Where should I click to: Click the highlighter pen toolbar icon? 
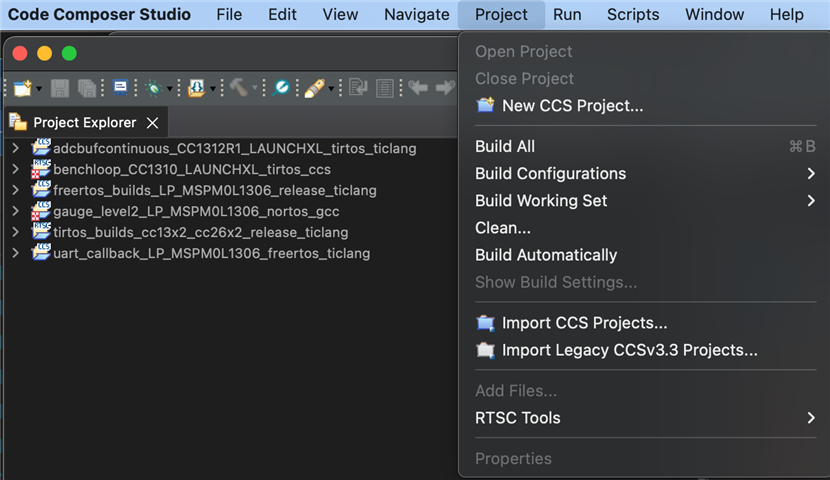coord(314,88)
